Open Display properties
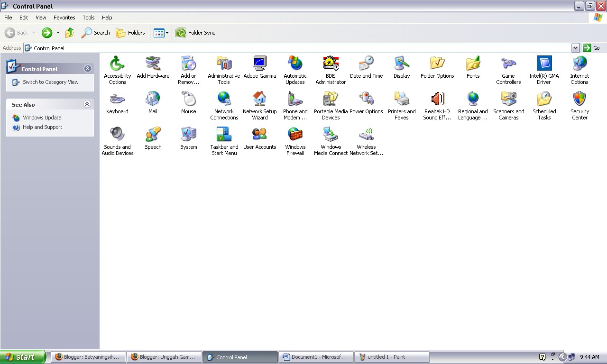607x364 pixels. tap(402, 67)
